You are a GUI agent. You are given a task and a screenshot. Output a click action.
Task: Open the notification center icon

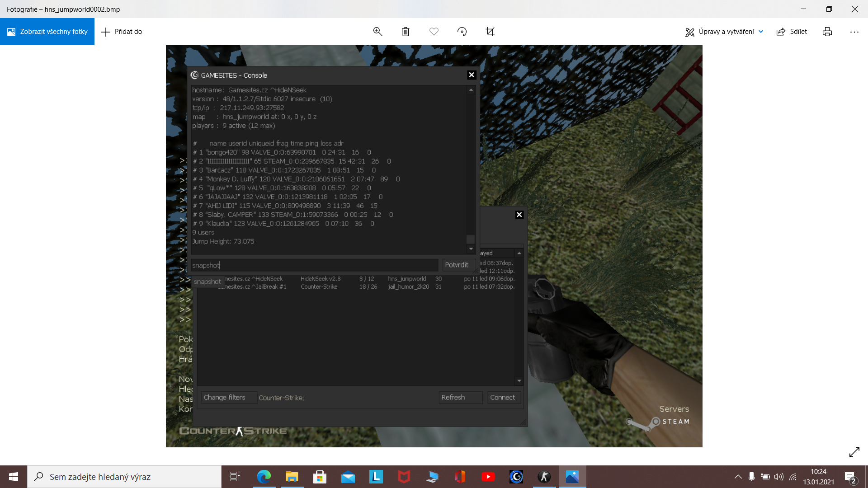[x=850, y=477]
